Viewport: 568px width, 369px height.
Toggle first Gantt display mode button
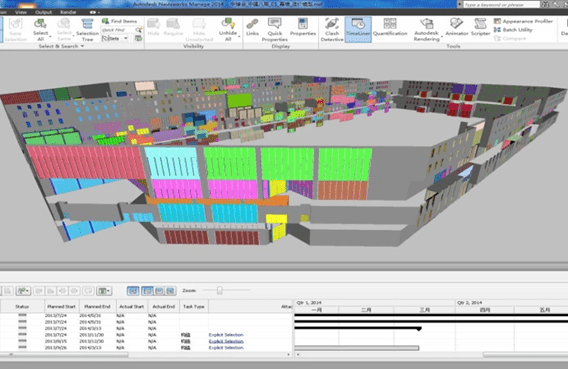point(133,290)
